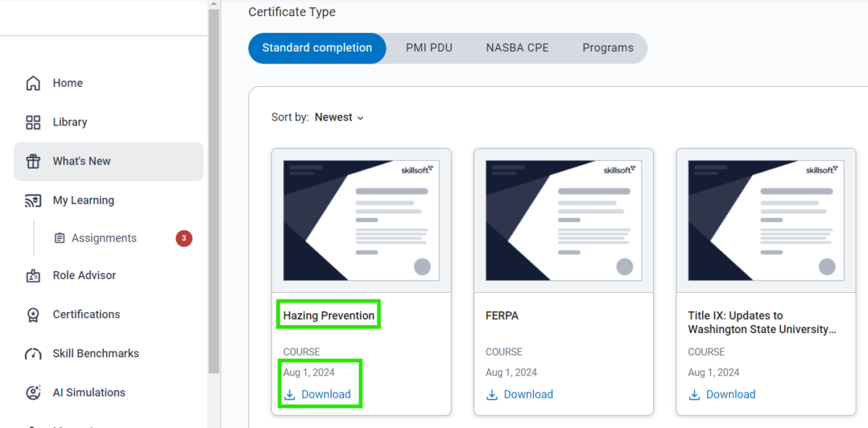Select the Programs certificate type
Screen dimensions: 868x428
[608, 48]
